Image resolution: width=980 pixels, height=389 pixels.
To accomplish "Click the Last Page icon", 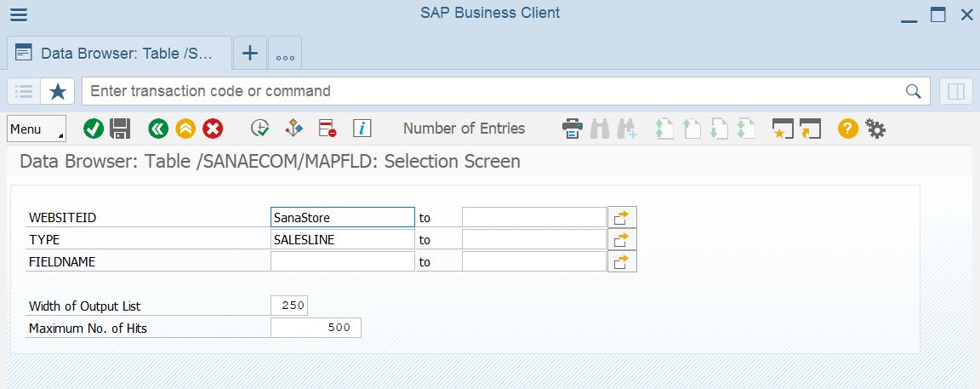I will pyautogui.click(x=746, y=129).
